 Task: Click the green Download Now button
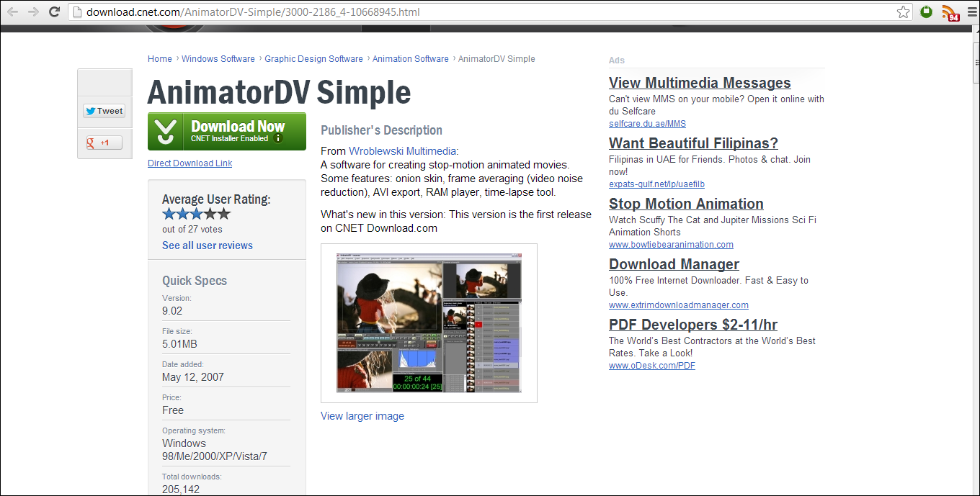227,131
